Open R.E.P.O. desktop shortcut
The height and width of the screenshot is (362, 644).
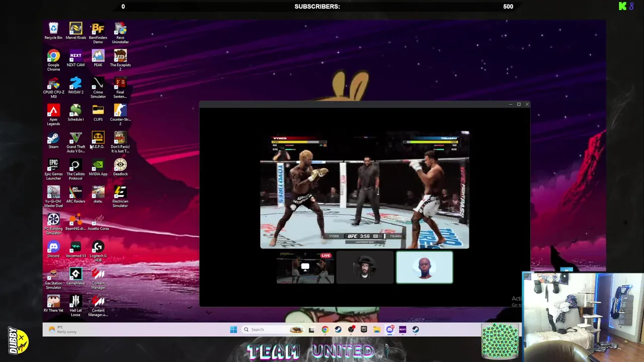[98, 140]
